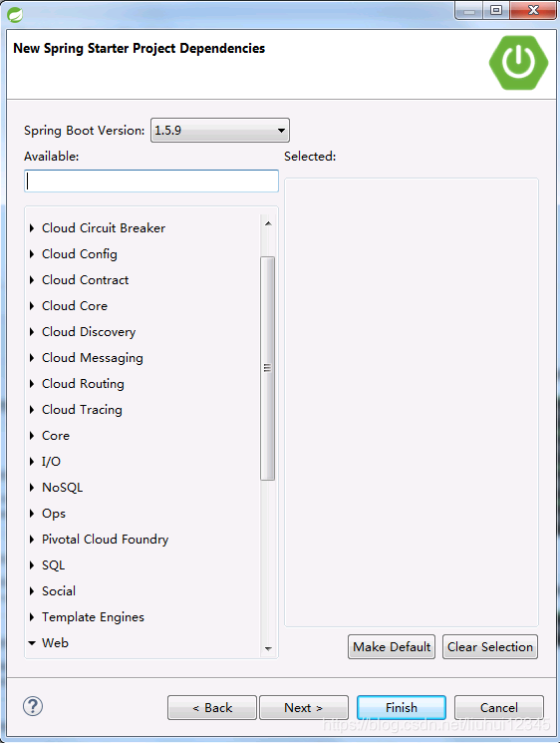Expand the Cloud Tracing category

[32, 410]
